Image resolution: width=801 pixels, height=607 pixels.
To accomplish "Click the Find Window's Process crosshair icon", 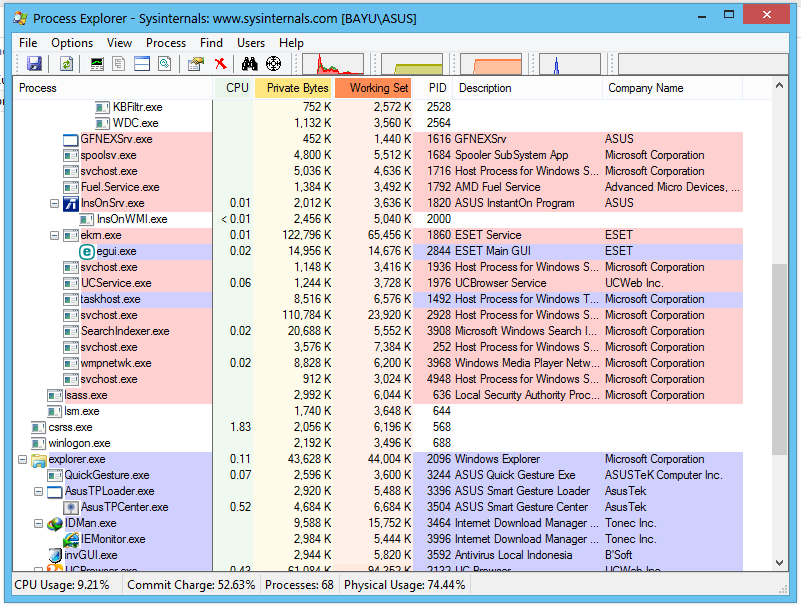I will 272,63.
